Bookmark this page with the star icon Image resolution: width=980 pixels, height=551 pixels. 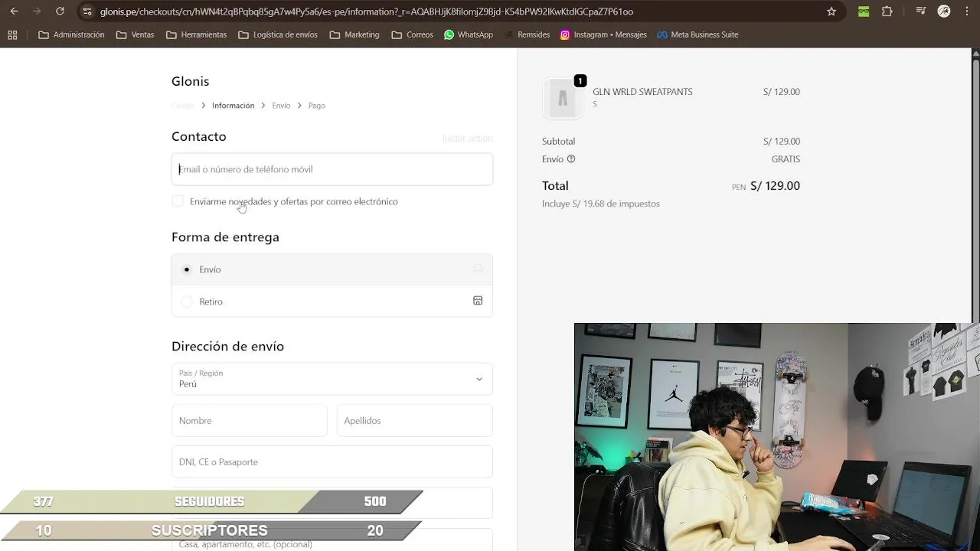(831, 11)
